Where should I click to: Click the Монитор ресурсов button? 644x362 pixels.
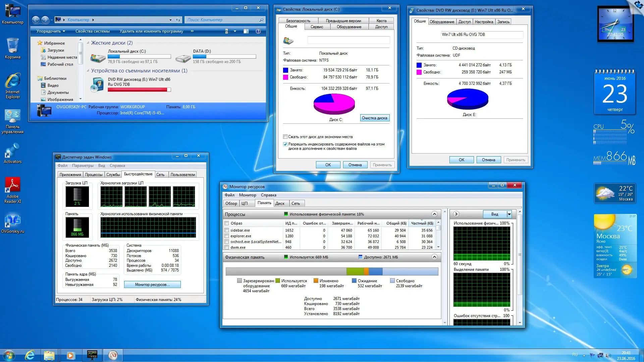tap(152, 285)
